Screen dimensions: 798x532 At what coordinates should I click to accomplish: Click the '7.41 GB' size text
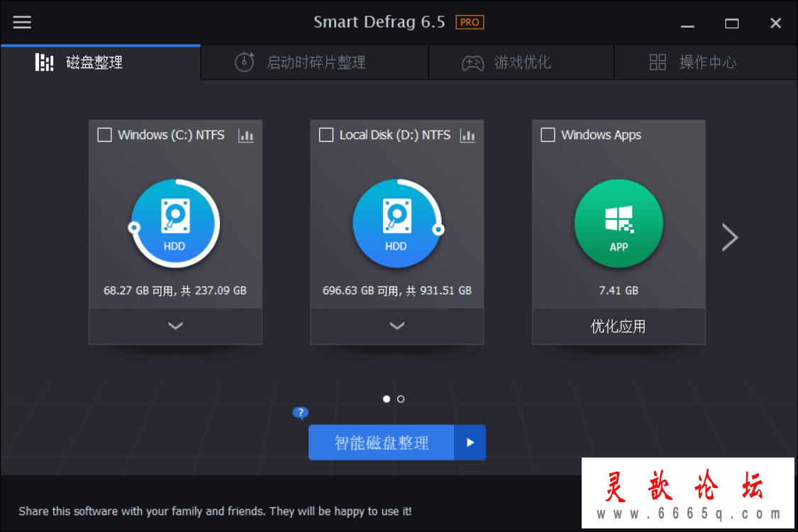pyautogui.click(x=619, y=291)
